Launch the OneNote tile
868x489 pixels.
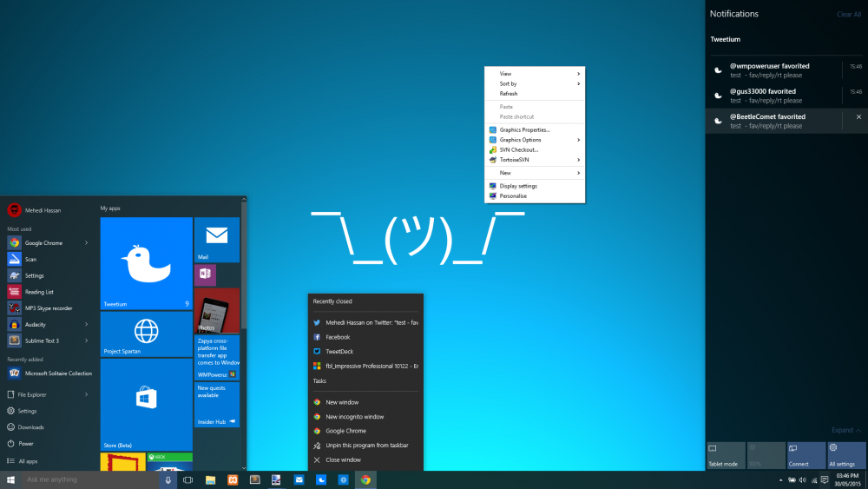pos(206,274)
